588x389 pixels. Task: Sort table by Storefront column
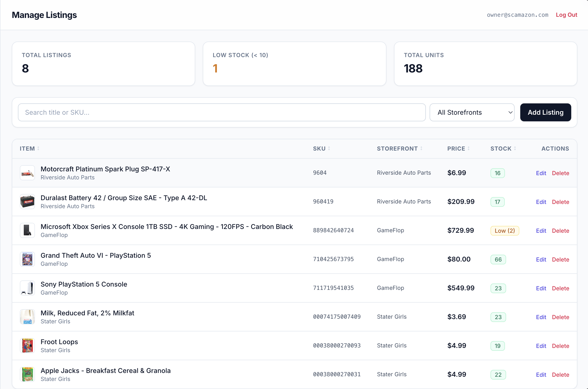(x=400, y=149)
